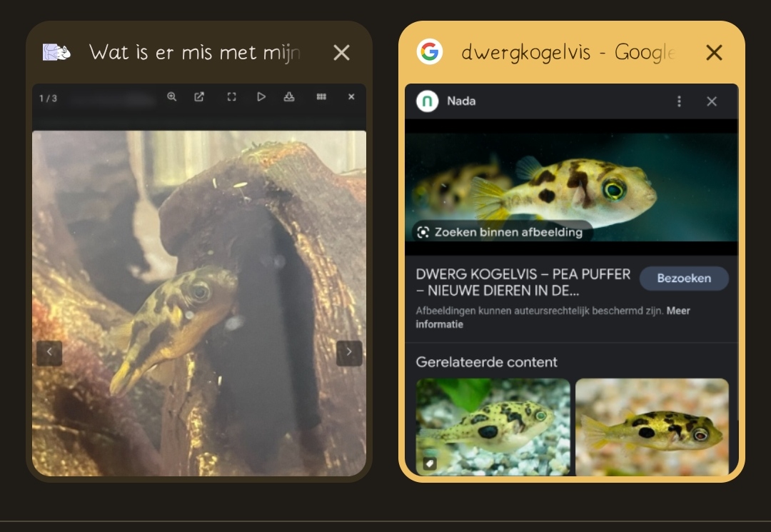Go to the previous image arrow
This screenshot has height=532, width=771.
pos(49,353)
